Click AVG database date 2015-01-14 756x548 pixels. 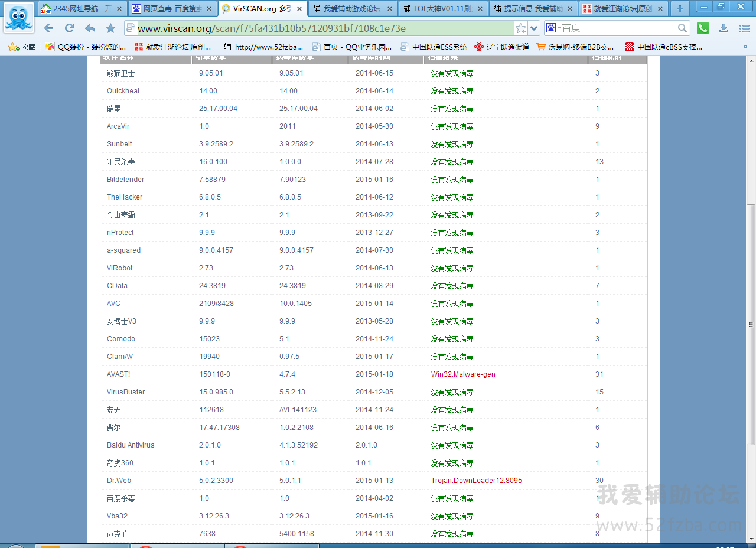pyautogui.click(x=374, y=304)
